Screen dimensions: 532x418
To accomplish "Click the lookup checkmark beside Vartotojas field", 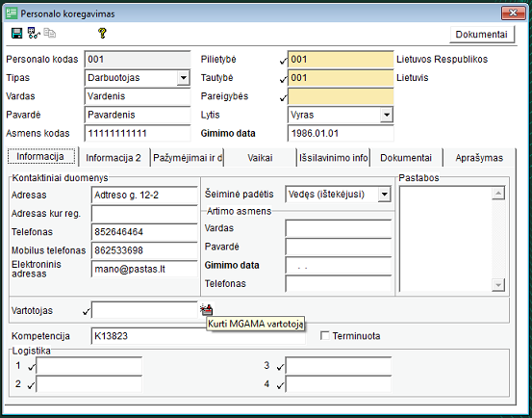I will click(x=87, y=311).
